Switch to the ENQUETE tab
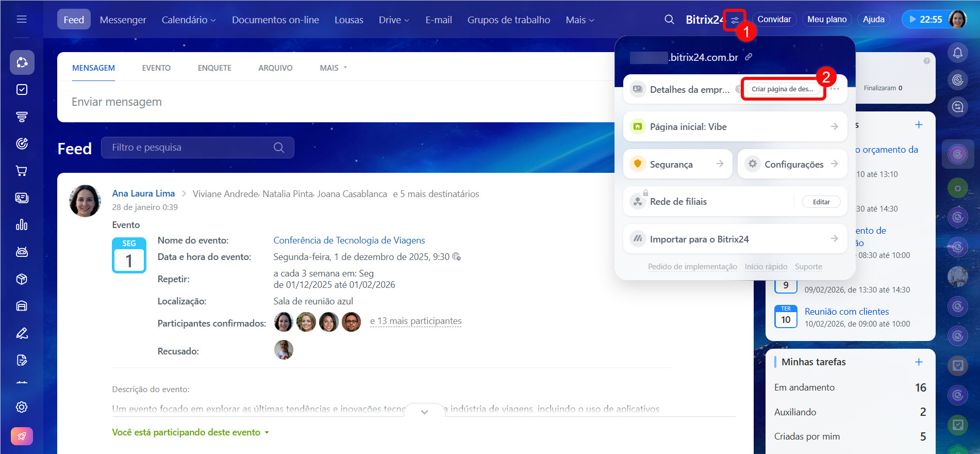Image resolution: width=980 pixels, height=454 pixels. pos(214,68)
